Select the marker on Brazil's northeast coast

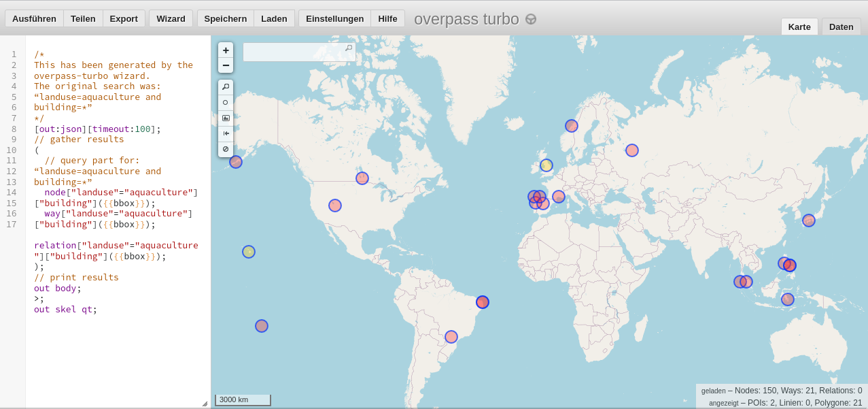click(483, 302)
